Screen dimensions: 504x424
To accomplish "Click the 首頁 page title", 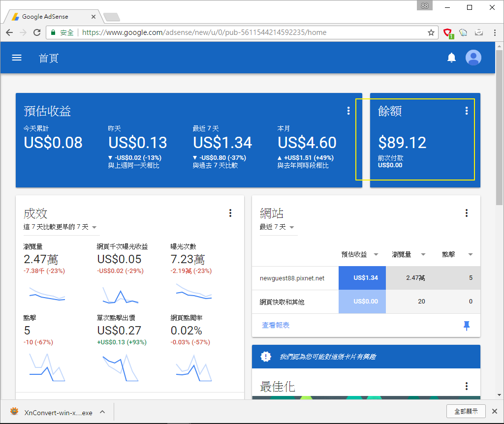I will (x=49, y=58).
